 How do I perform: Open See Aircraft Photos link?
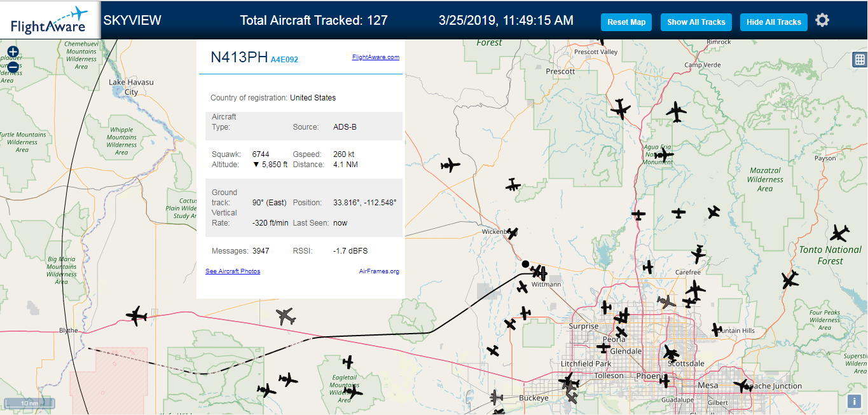coord(233,271)
